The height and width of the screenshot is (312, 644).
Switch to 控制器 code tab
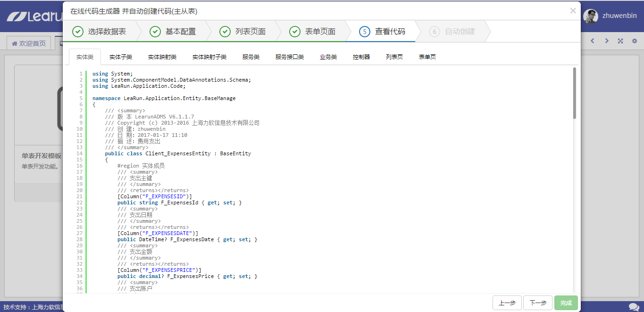[x=361, y=57]
